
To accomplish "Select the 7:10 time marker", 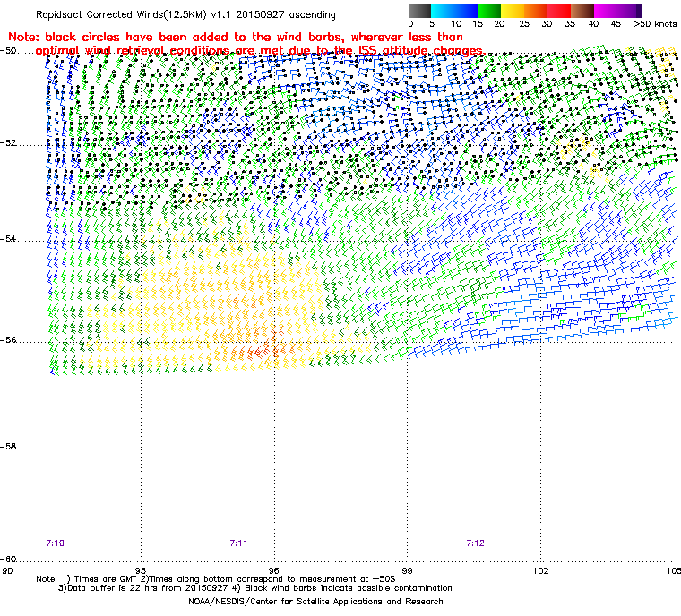I will coord(56,543).
